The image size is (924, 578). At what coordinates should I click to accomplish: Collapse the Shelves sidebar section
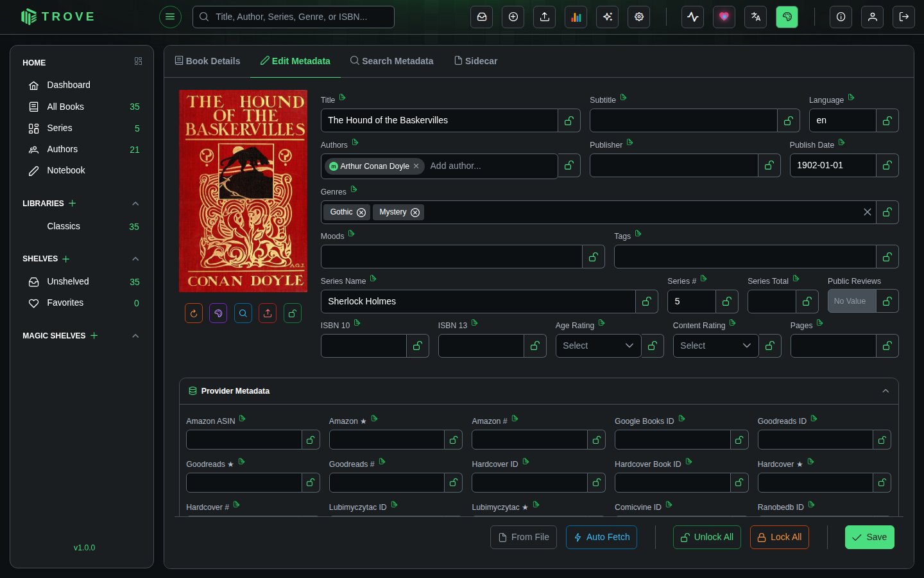pos(135,259)
